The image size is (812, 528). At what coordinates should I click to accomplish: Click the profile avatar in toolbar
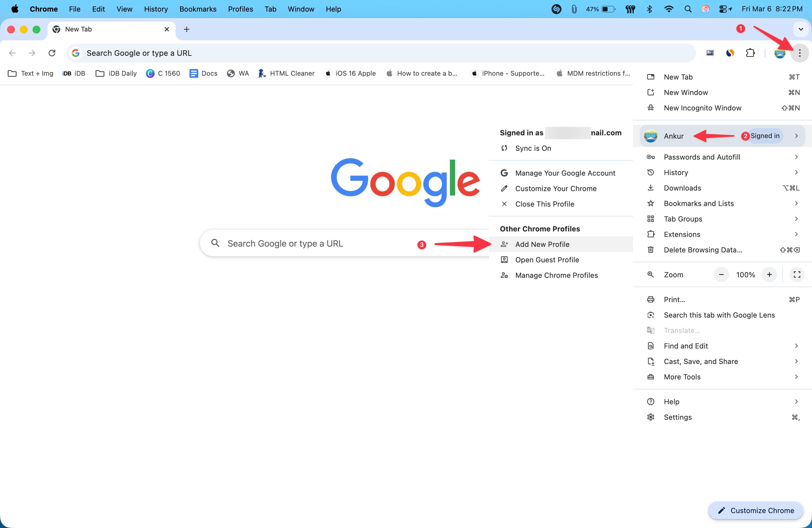(x=780, y=53)
